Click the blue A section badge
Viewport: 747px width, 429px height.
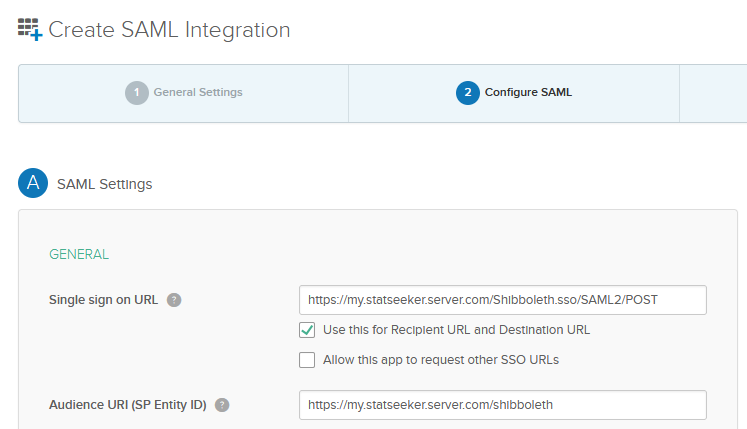33,183
